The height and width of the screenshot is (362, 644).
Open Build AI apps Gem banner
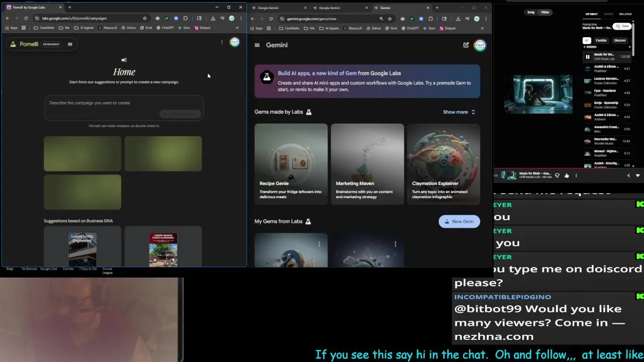(367, 81)
